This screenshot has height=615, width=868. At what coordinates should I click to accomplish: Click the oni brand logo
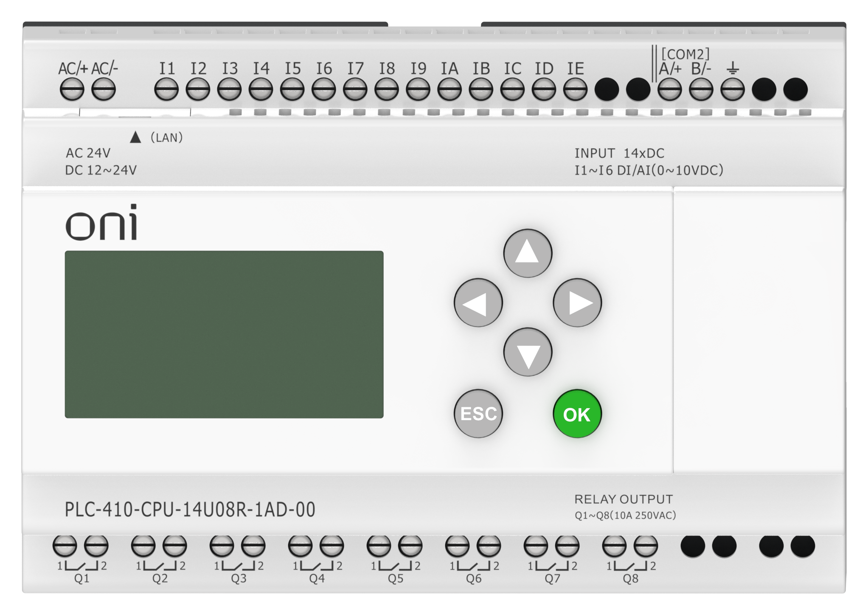pyautogui.click(x=101, y=222)
